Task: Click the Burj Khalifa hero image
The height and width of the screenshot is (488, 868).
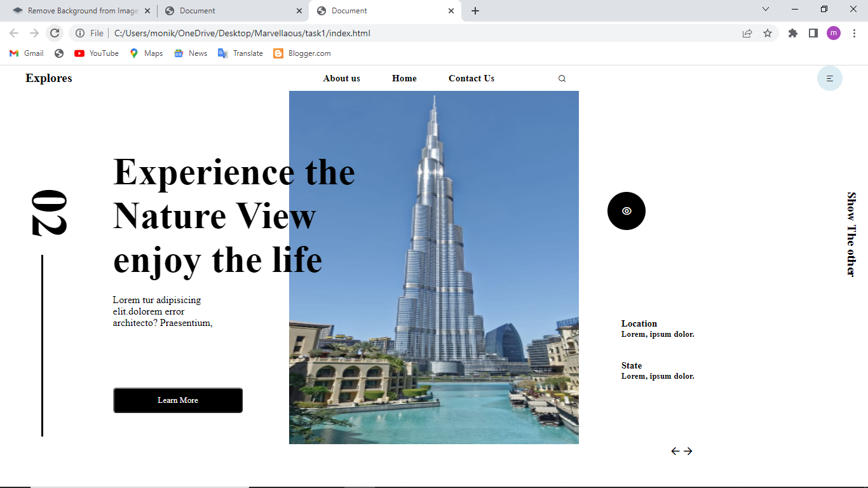Action: tap(434, 268)
